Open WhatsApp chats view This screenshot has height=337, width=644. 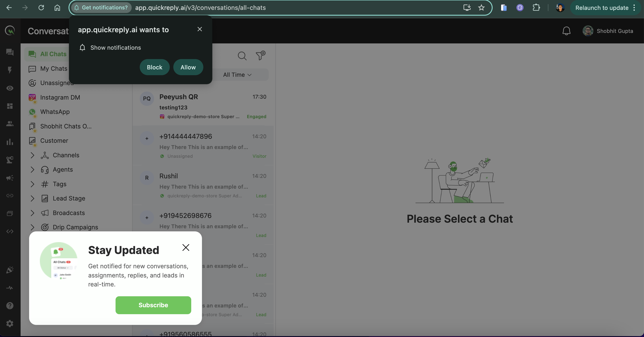point(49,112)
